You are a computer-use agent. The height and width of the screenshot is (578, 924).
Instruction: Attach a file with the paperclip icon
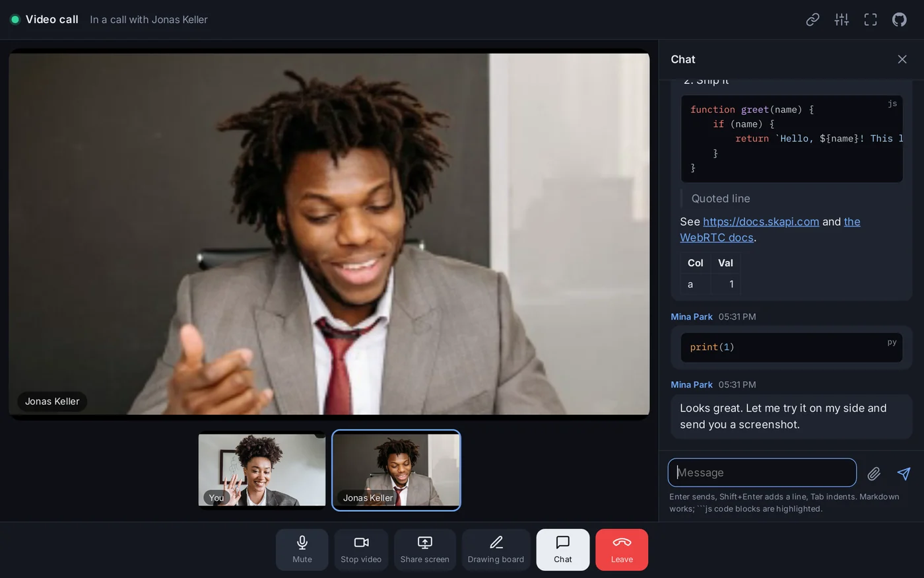pos(874,473)
